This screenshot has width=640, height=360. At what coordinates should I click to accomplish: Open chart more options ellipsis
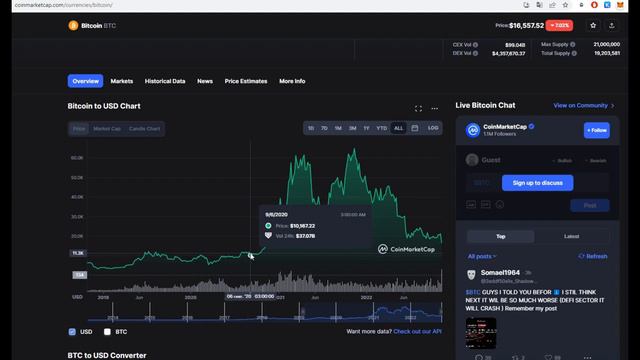click(x=434, y=109)
